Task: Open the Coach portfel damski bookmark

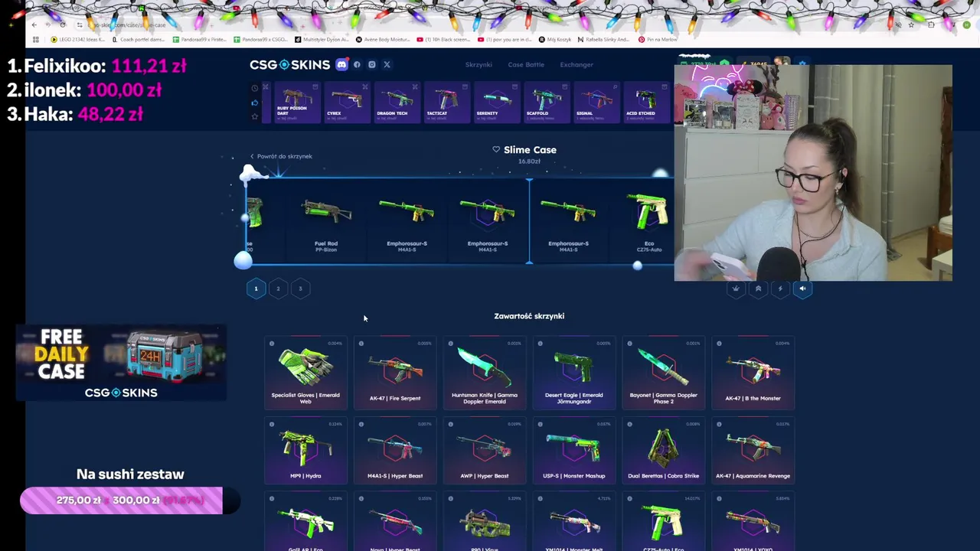Action: point(139,39)
